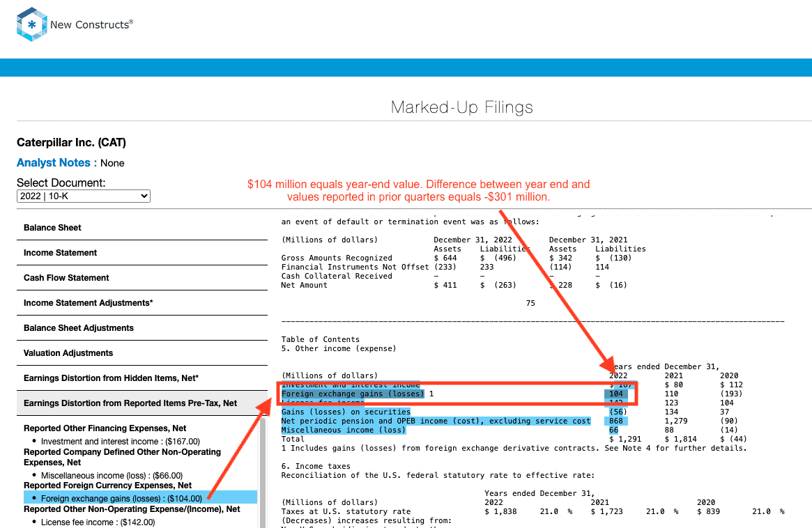Click Reported Foreign Currency Expenses, Net heading
The image size is (812, 528).
coord(108,485)
